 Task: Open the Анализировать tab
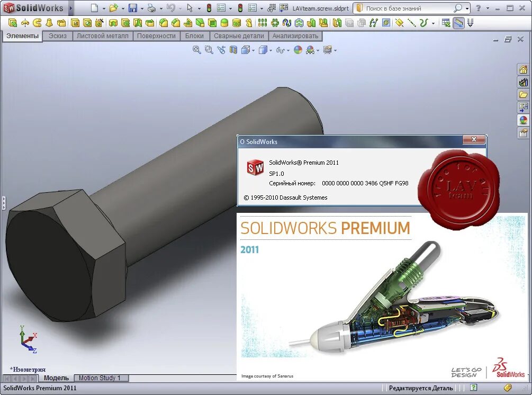pos(295,36)
